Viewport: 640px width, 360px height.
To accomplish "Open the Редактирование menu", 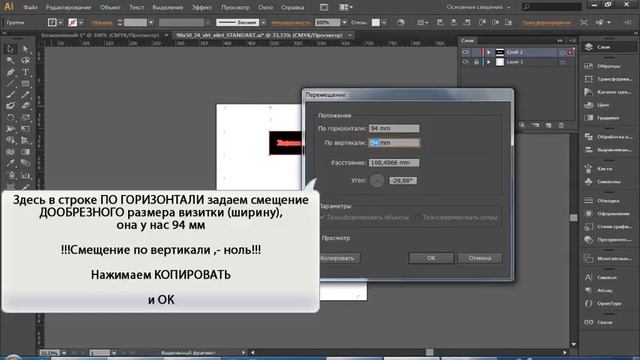I will pos(68,7).
